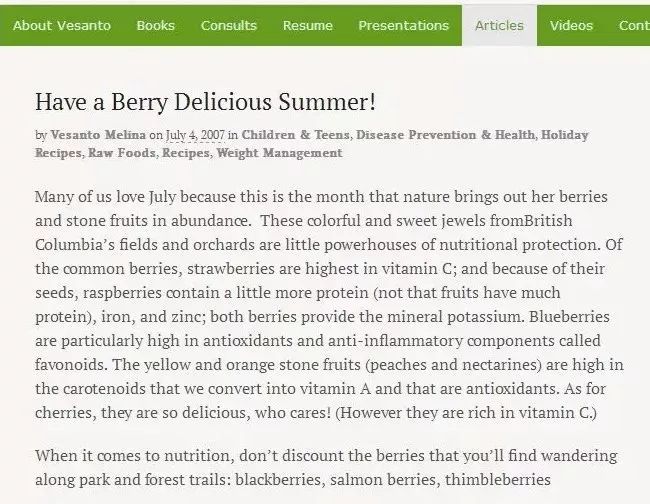
Task: Click the 'Have a Berry Delicious Summer!' title
Action: coord(205,102)
